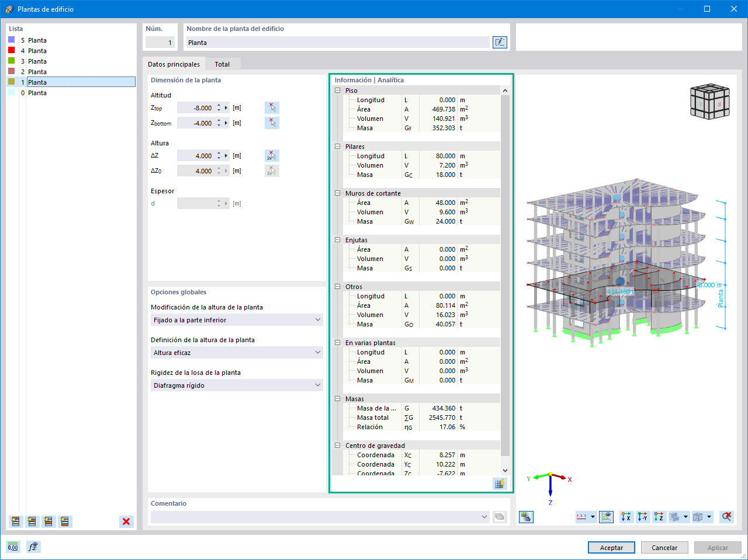
Task: Open the formula (fx) viewer
Action: 33,547
